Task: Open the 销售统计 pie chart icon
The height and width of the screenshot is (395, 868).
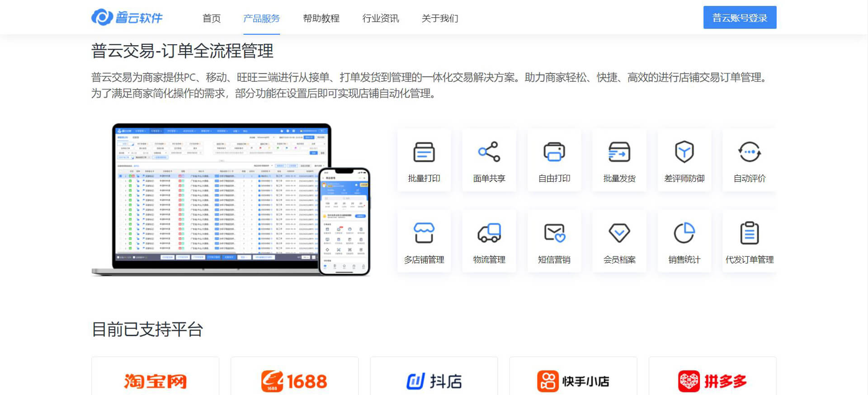Action: [x=684, y=233]
